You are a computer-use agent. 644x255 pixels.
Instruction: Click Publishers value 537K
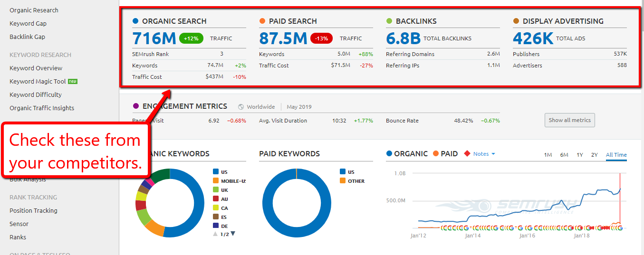tap(620, 54)
